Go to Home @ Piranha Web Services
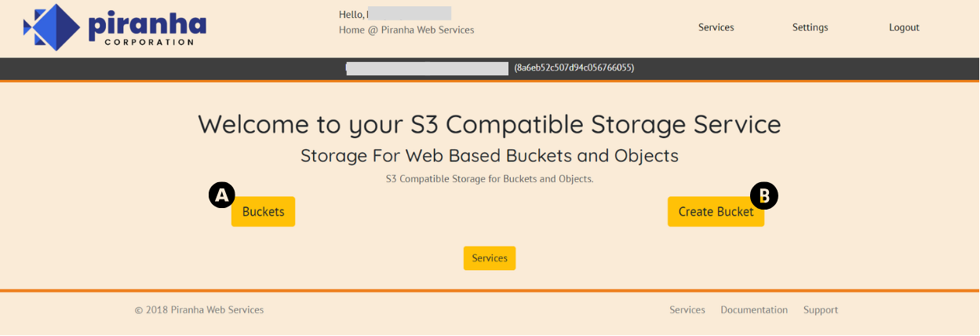Image resolution: width=980 pixels, height=336 pixels. pyautogui.click(x=406, y=30)
